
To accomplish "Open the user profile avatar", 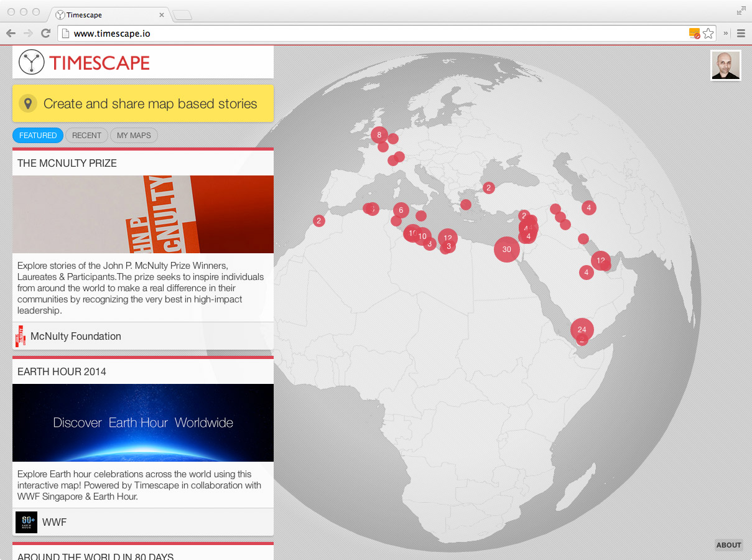I will [726, 65].
